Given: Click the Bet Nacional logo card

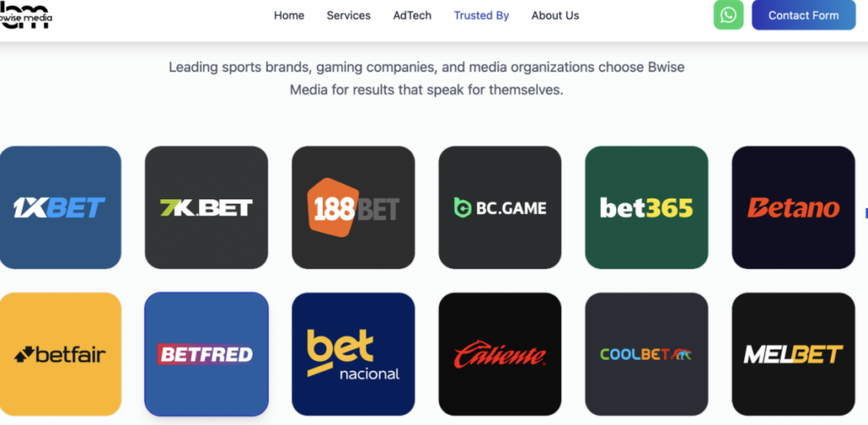Looking at the screenshot, I should [x=353, y=354].
